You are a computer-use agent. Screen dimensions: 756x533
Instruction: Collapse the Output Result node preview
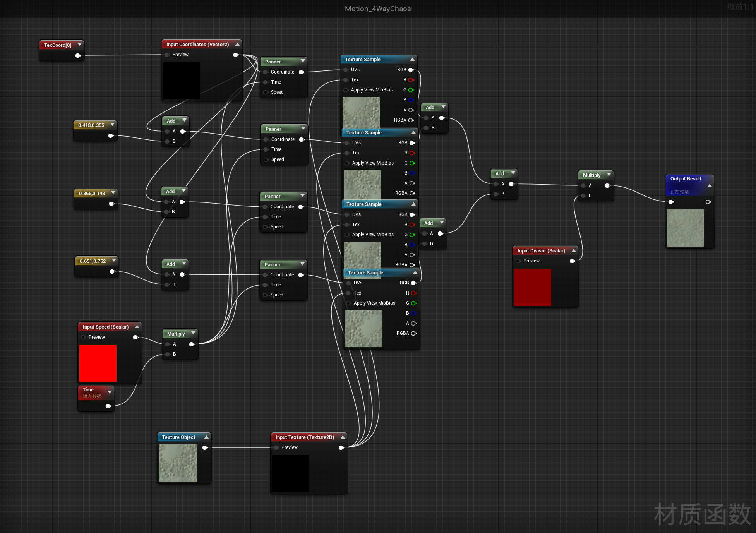pos(710,186)
